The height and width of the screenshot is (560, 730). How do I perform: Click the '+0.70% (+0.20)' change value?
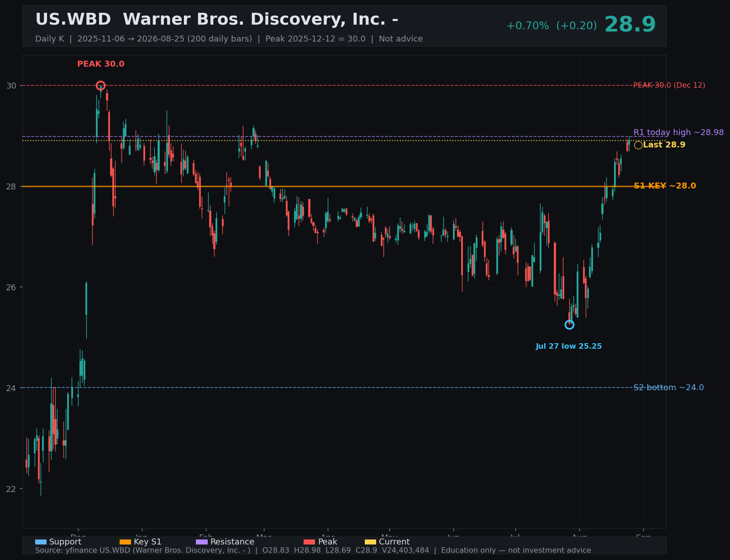551,26
